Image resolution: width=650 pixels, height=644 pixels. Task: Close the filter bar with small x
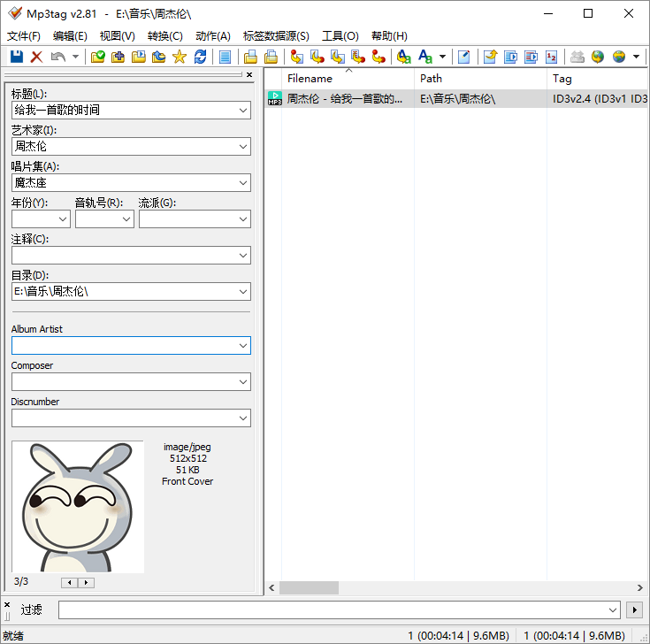pos(7,604)
